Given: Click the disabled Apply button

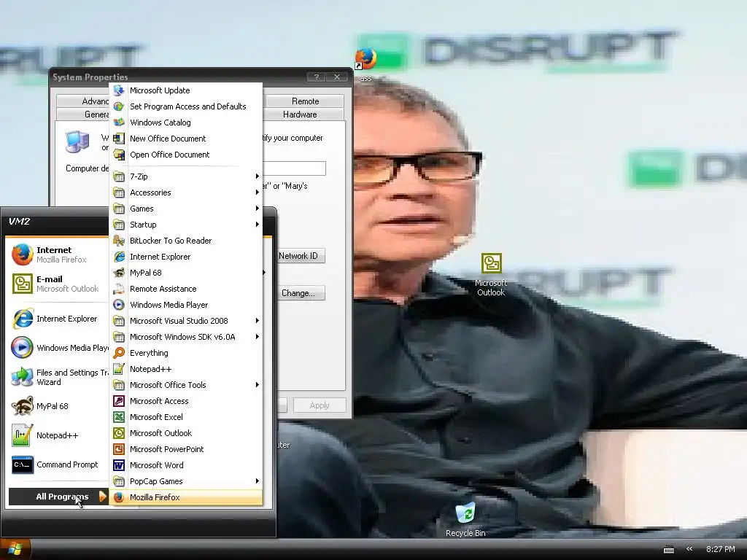Looking at the screenshot, I should tap(320, 405).
